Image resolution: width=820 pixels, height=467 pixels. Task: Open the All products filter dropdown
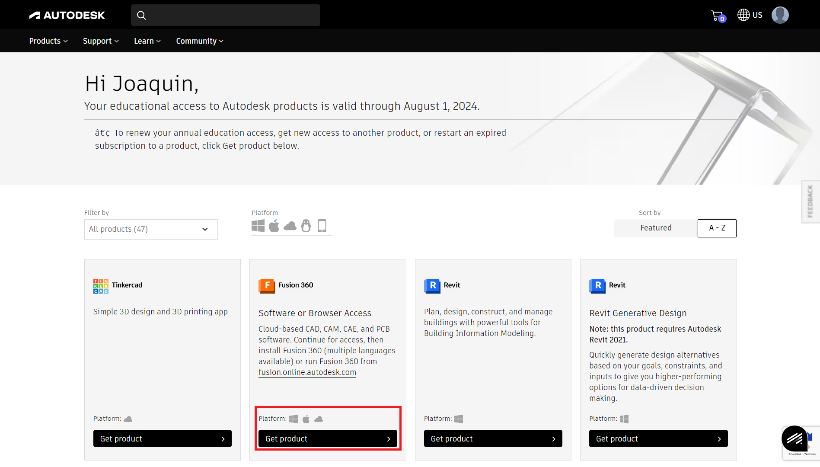(x=151, y=229)
